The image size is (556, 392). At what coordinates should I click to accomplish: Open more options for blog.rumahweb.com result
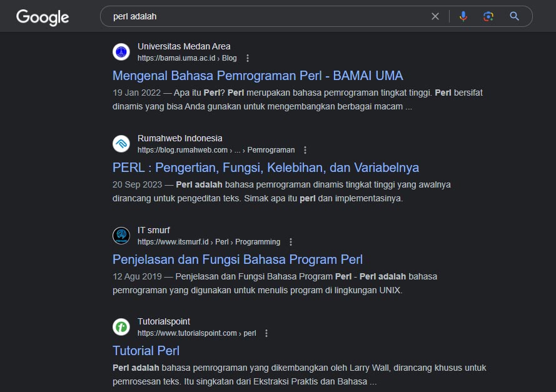pyautogui.click(x=305, y=150)
